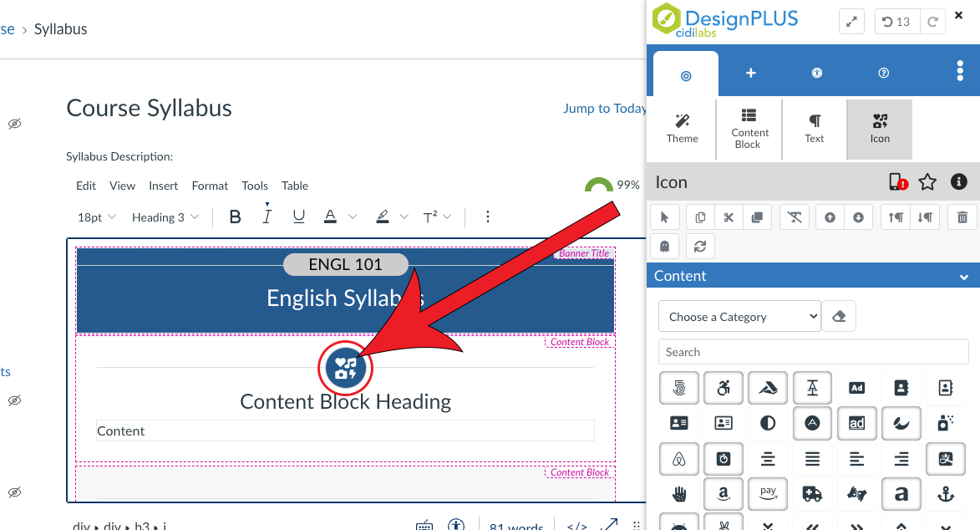Click the mobile compatibility warning icon
980x530 pixels.
pyautogui.click(x=898, y=181)
